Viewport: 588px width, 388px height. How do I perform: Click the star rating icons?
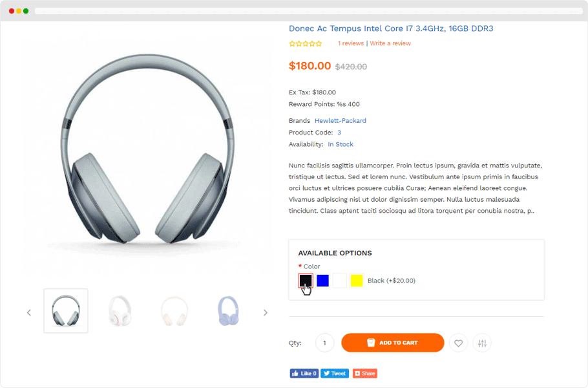(306, 44)
